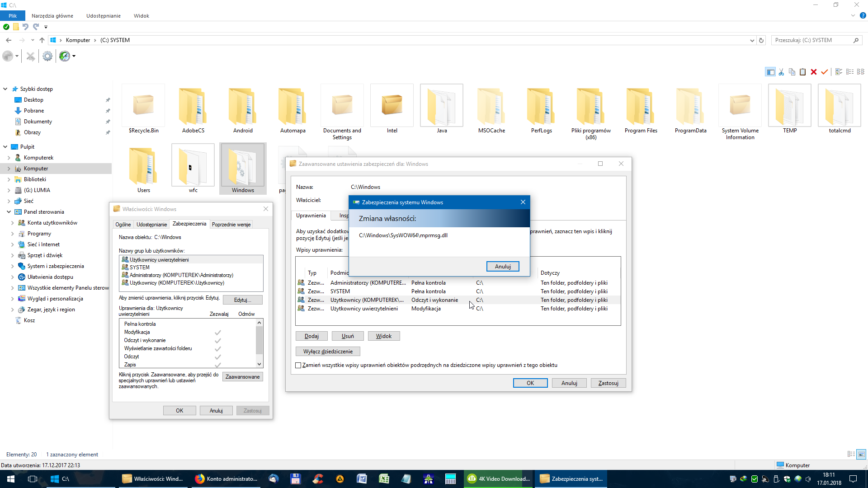868x488 pixels.
Task: Click Dodaj button under permission entries
Action: point(311,336)
